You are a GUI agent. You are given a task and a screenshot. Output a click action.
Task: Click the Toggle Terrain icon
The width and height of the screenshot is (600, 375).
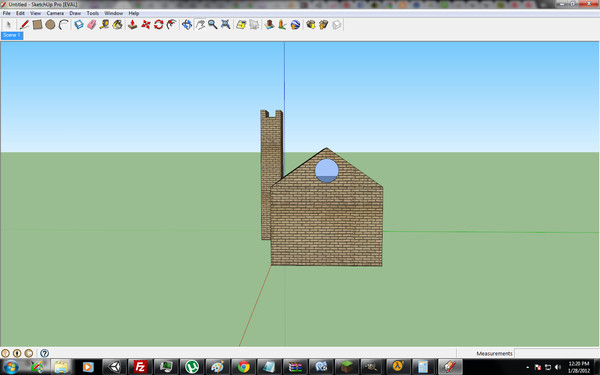[254, 25]
